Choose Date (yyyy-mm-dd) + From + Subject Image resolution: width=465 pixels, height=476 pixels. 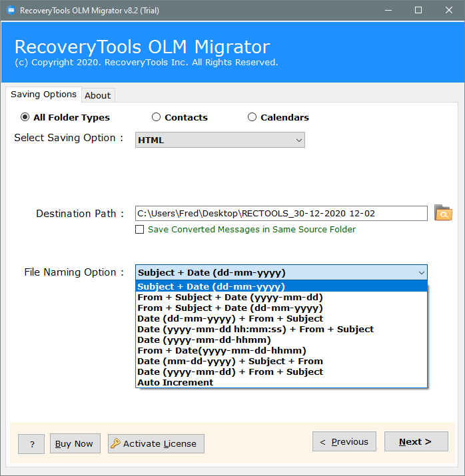(281, 371)
